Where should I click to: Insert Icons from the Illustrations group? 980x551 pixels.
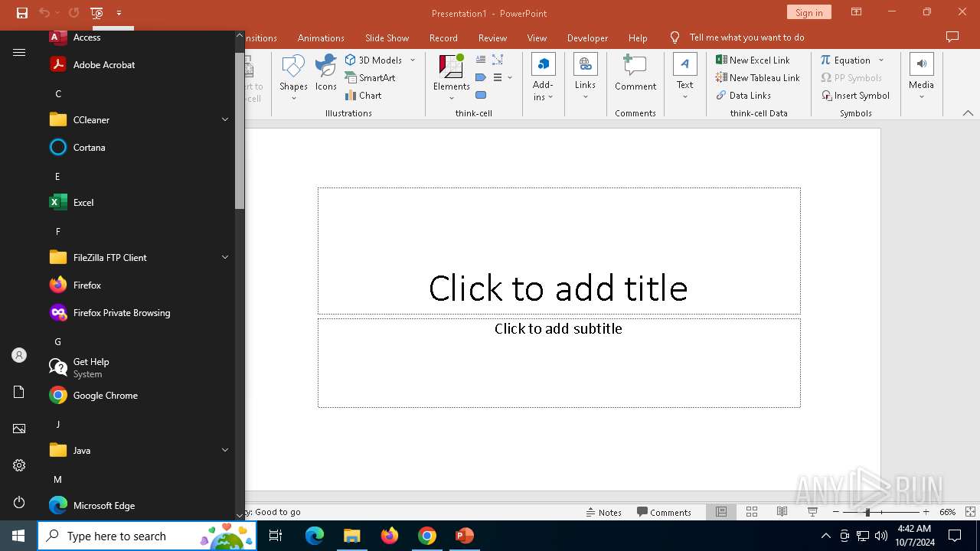pyautogui.click(x=326, y=73)
